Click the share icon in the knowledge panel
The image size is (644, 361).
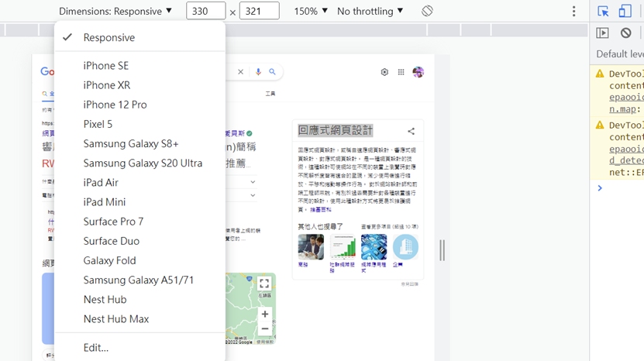(x=412, y=132)
